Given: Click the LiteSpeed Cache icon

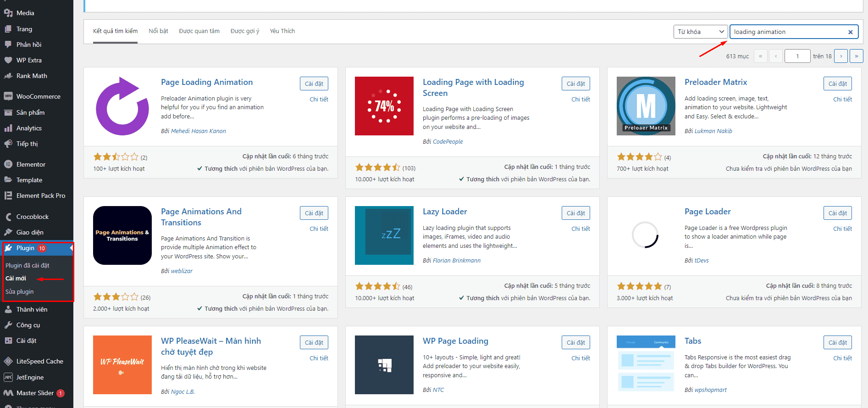Looking at the screenshot, I should point(8,362).
